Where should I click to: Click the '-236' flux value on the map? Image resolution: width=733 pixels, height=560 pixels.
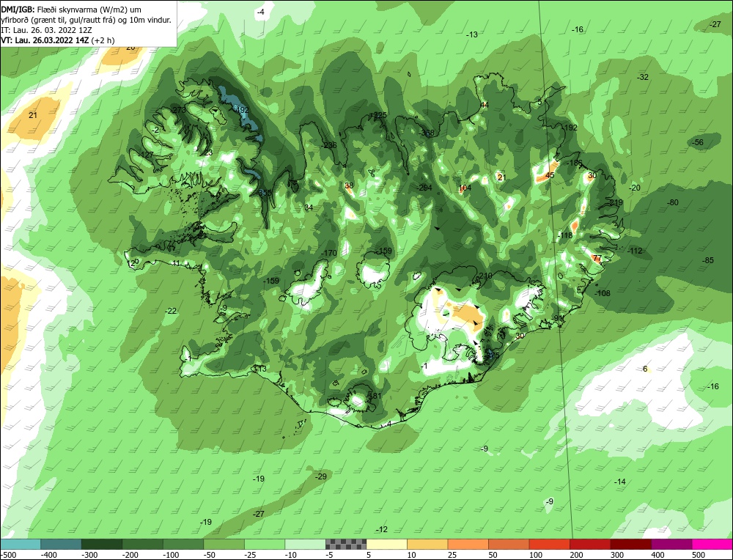click(328, 145)
